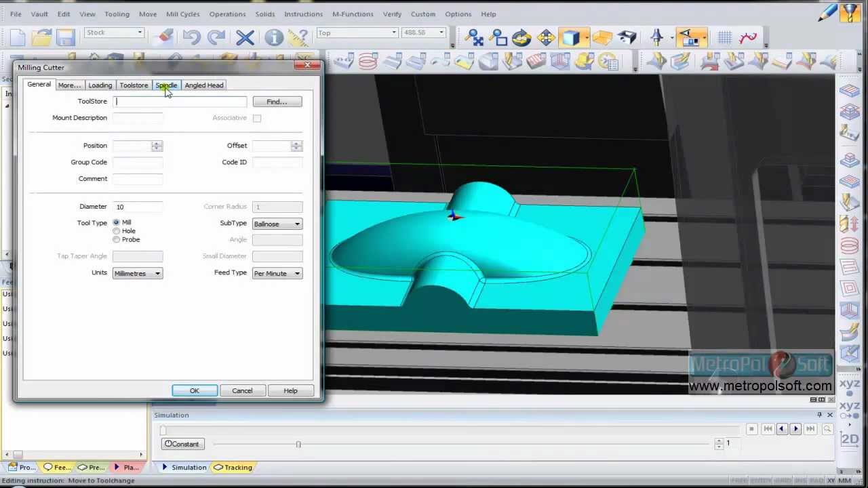Image resolution: width=868 pixels, height=488 pixels.
Task: Click the red curve toolpath icon
Action: click(748, 38)
